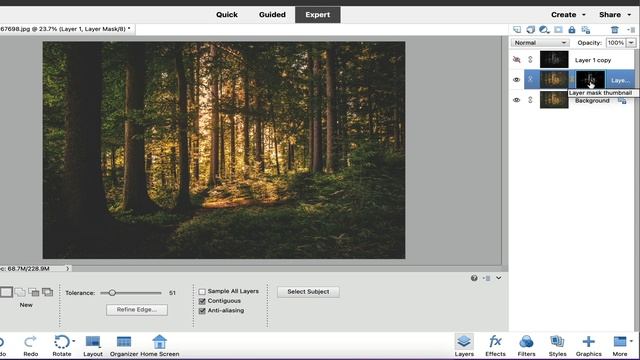This screenshot has height=360, width=640.
Task: Open the Styles panel
Action: pos(558,346)
